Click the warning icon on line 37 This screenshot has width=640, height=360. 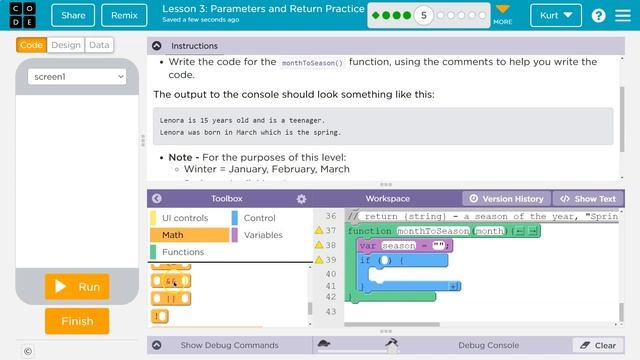click(x=319, y=230)
